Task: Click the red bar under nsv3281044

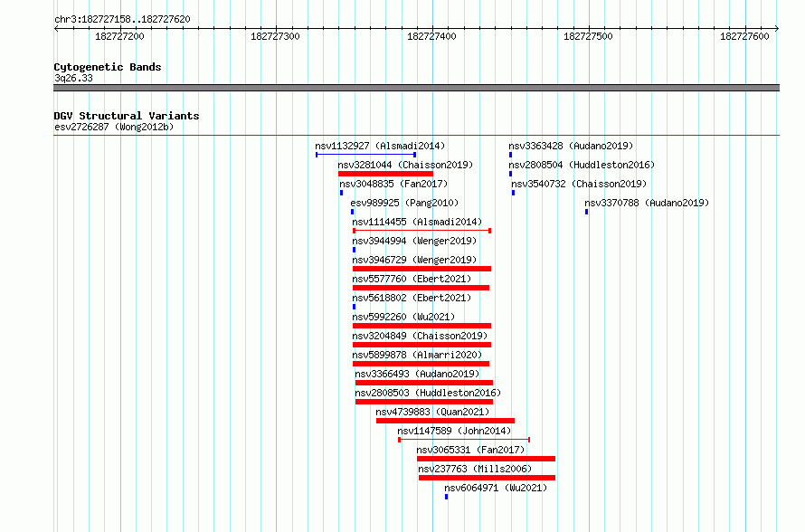Action: pos(385,174)
